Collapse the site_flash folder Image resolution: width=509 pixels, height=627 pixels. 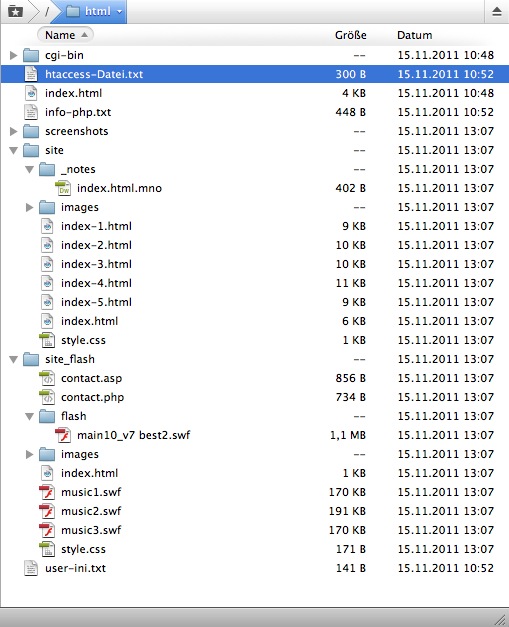point(13,359)
